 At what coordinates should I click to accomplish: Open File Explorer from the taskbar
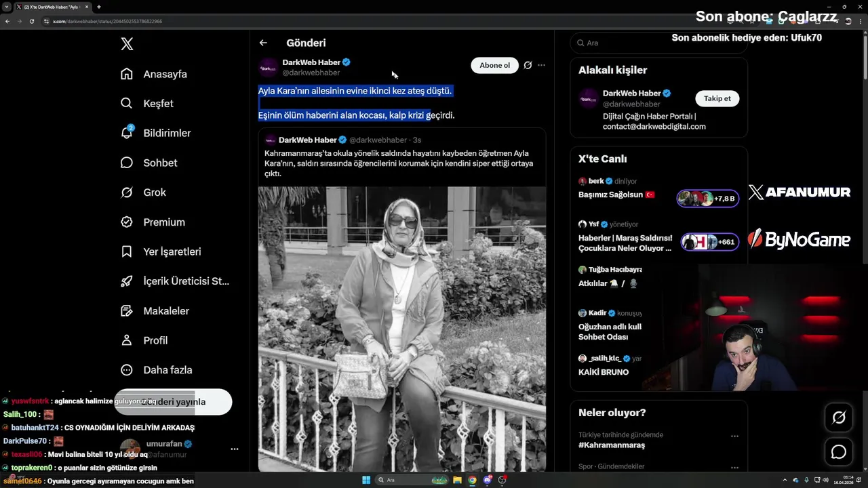pos(458,480)
